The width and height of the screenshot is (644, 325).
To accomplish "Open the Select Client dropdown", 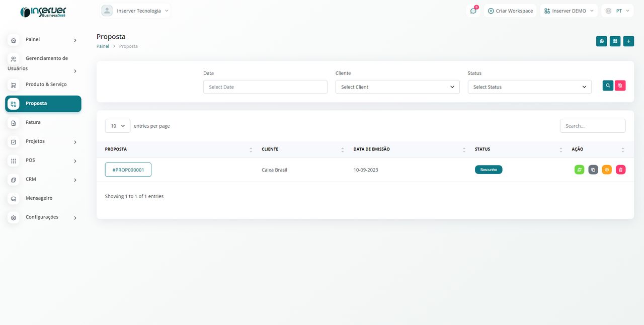I will 397,87.
